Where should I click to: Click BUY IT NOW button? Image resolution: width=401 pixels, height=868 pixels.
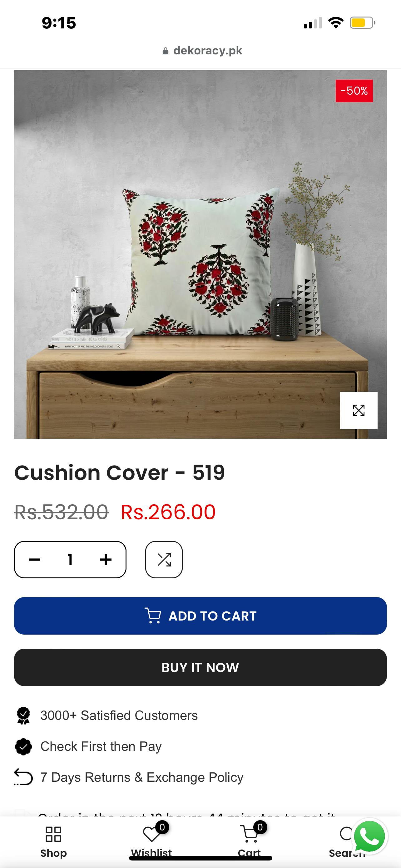coord(200,667)
